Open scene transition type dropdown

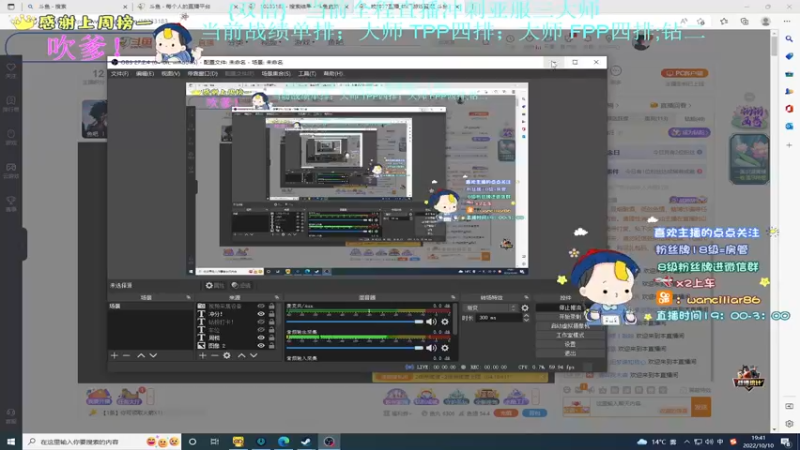490,308
